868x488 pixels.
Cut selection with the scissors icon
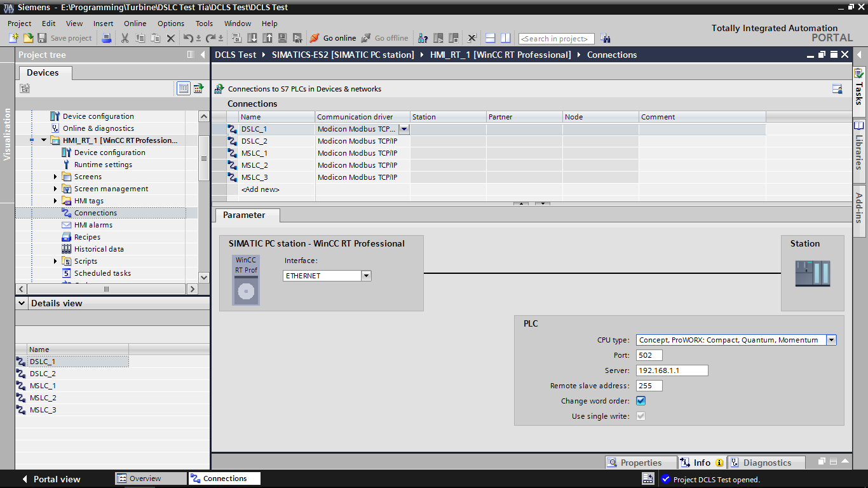click(125, 38)
